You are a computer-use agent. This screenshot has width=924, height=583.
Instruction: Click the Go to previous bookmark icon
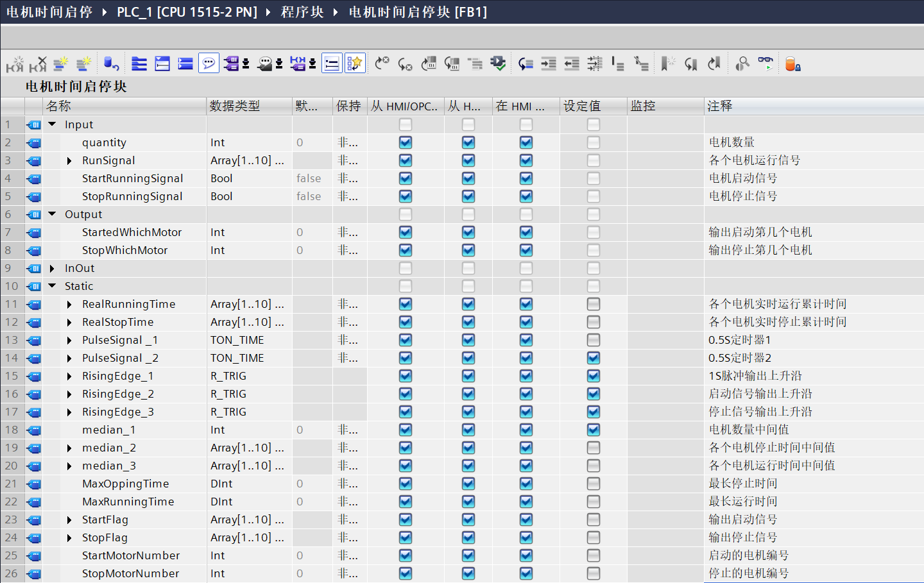pyautogui.click(x=714, y=64)
